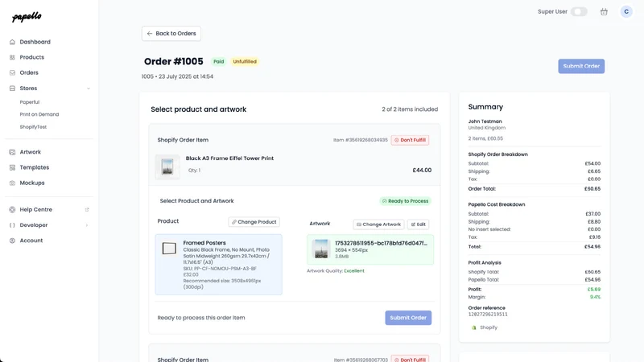The width and height of the screenshot is (644, 362).
Task: Click the Orders sidebar icon
Action: tap(12, 72)
